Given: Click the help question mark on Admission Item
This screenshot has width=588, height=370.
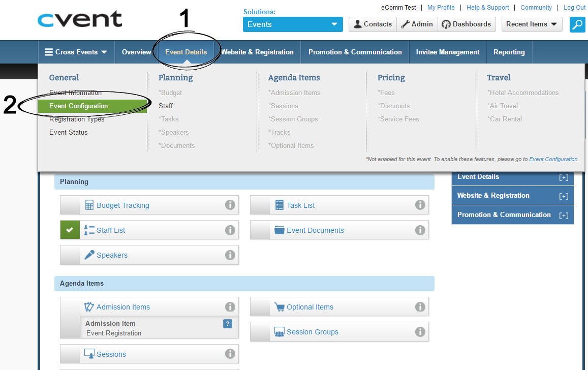Looking at the screenshot, I should [x=228, y=324].
